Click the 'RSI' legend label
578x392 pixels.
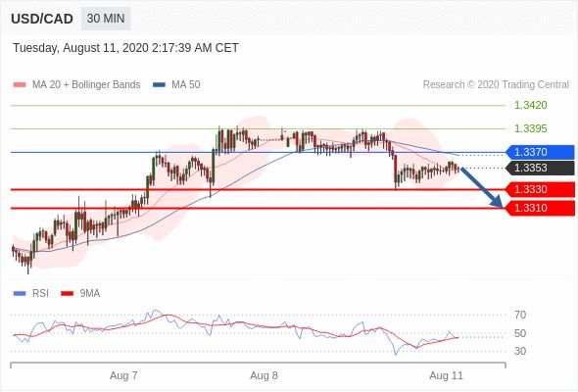tap(40, 294)
